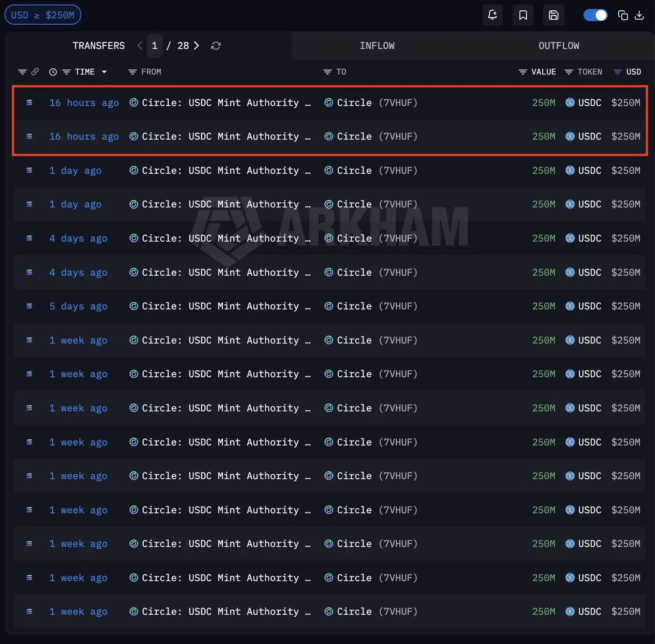Open the VALUE column filter

(523, 72)
